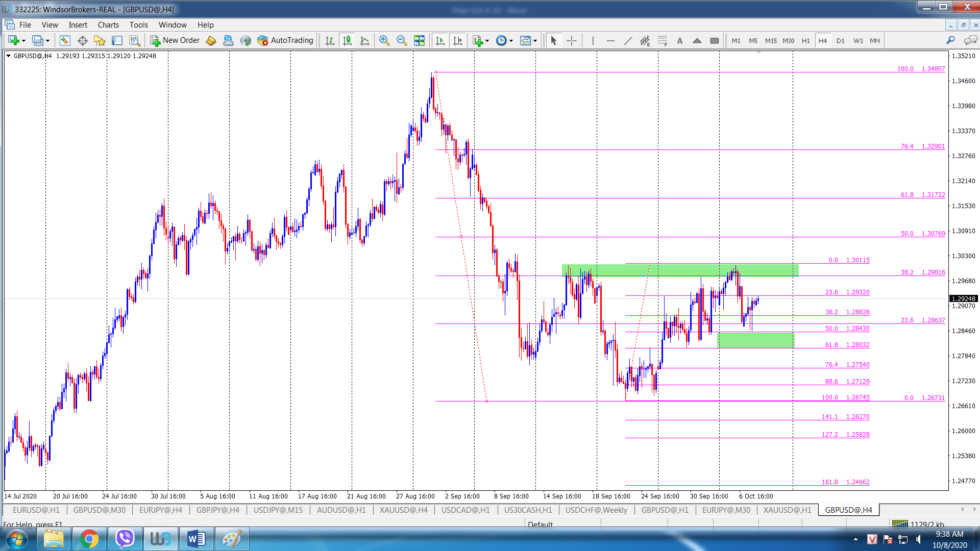
Task: Select Equidistant Channel tool
Action: [645, 40]
